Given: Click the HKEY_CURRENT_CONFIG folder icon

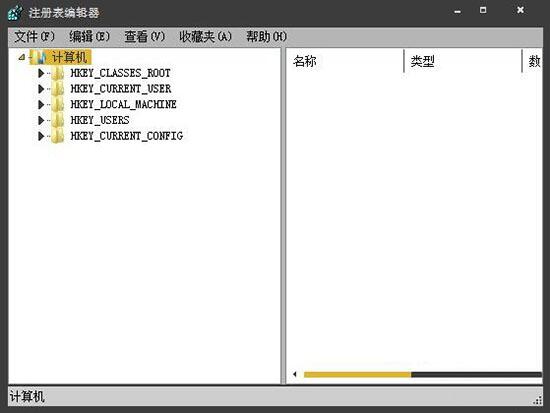Looking at the screenshot, I should click(x=58, y=136).
